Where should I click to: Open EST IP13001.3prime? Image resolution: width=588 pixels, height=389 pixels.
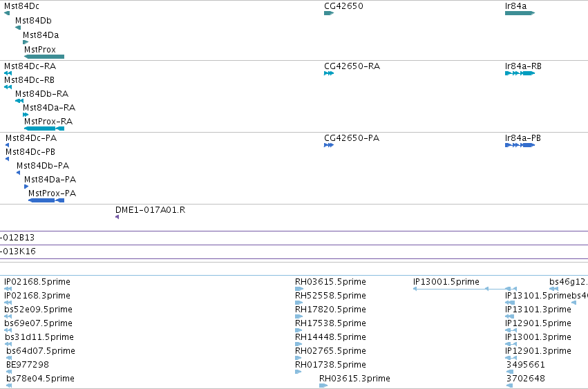(x=538, y=337)
